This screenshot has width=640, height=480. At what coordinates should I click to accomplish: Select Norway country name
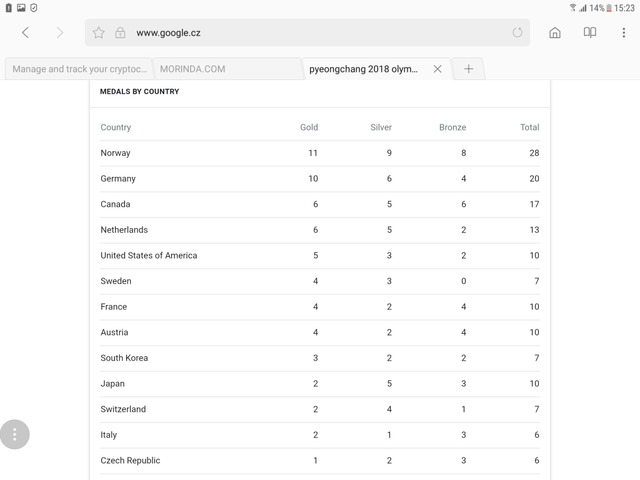[x=116, y=153]
